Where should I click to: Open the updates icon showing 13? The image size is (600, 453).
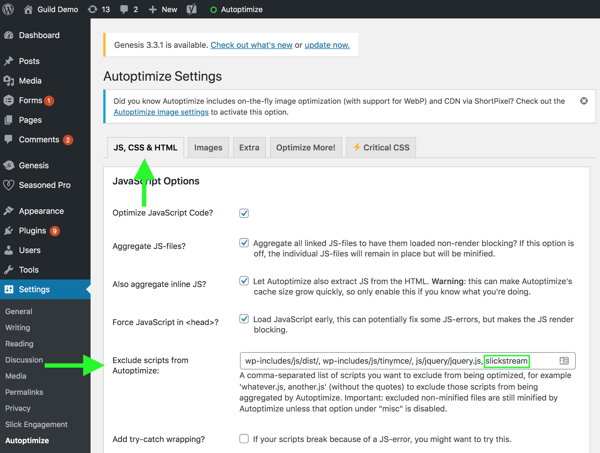(x=93, y=9)
